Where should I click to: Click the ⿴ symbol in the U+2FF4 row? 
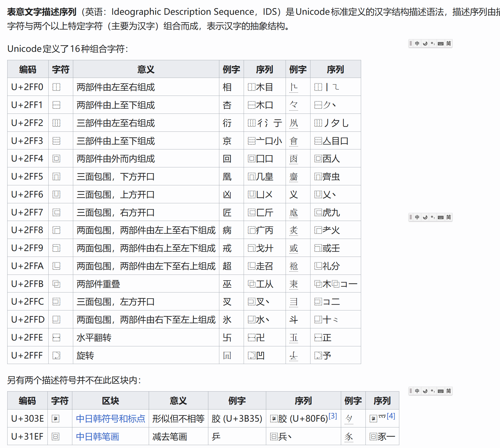click(56, 158)
